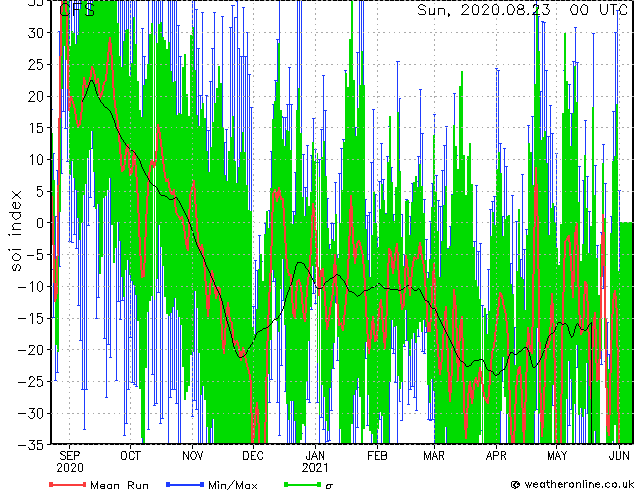634x490 pixels.
Task: Click the 'OCT' month axis label
Action: pyautogui.click(x=131, y=456)
